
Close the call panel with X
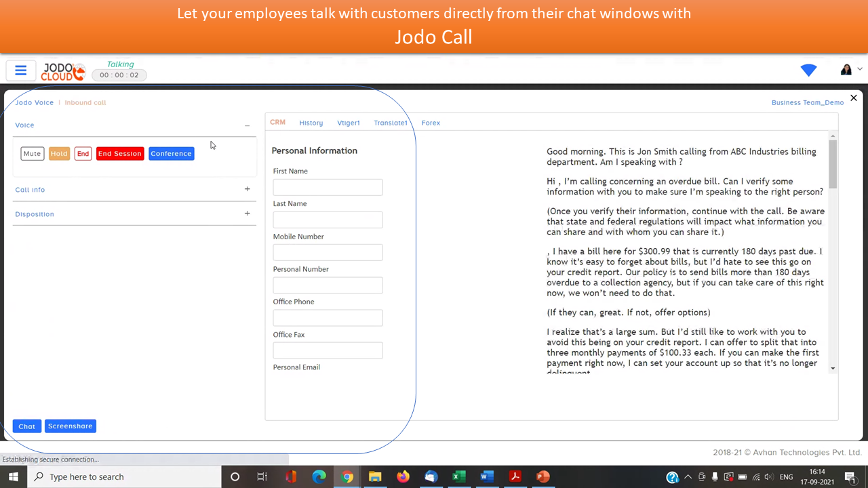click(x=854, y=98)
